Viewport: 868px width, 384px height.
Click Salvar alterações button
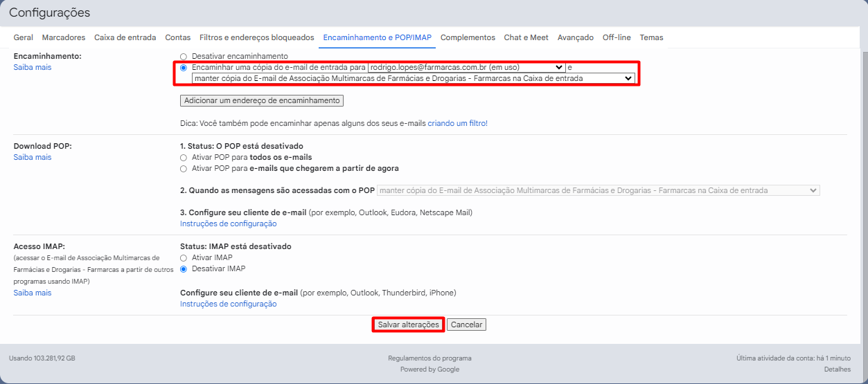point(408,324)
